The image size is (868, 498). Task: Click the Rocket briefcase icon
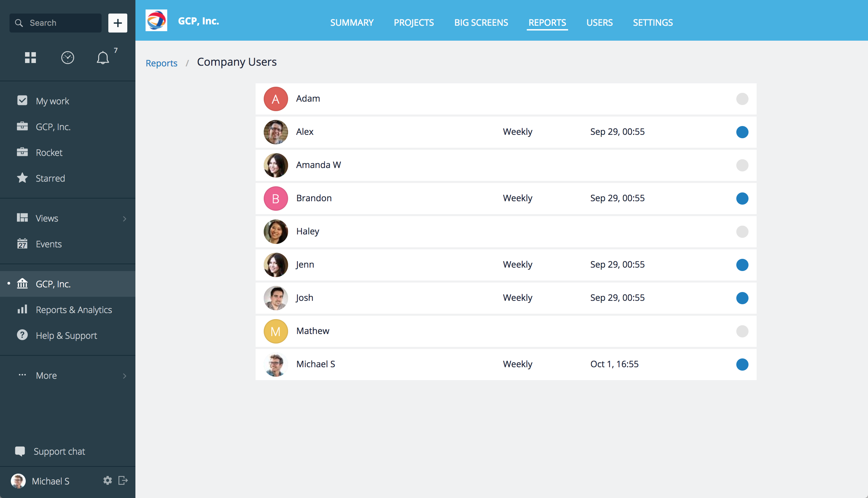[x=22, y=152]
